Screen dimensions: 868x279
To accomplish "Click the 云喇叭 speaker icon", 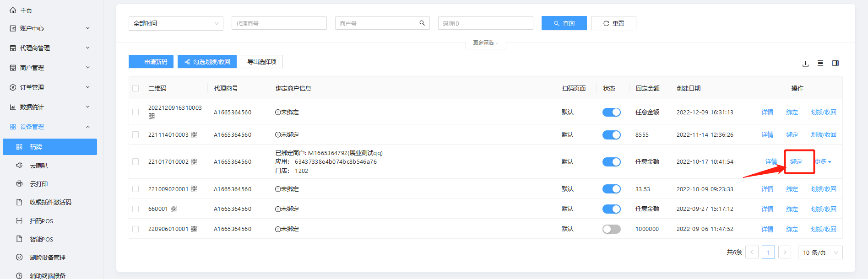I will pyautogui.click(x=19, y=165).
